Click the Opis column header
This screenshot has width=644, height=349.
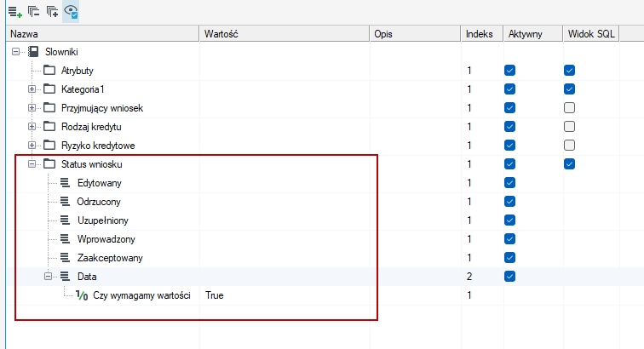coord(415,34)
